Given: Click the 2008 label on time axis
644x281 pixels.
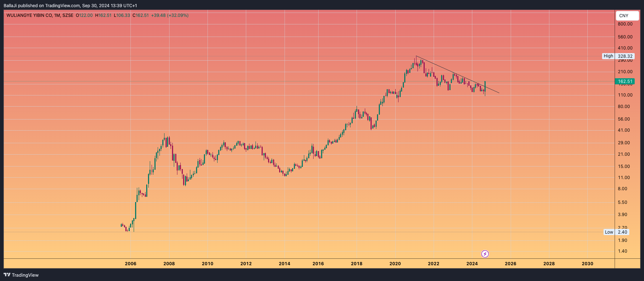Looking at the screenshot, I should [x=169, y=264].
